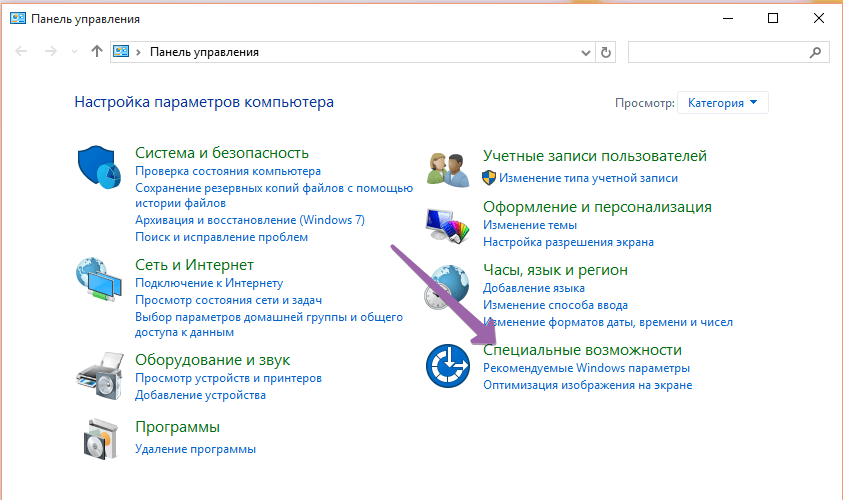Click the Clock, Language and Region icon
This screenshot has height=500, width=843.
pos(446,289)
